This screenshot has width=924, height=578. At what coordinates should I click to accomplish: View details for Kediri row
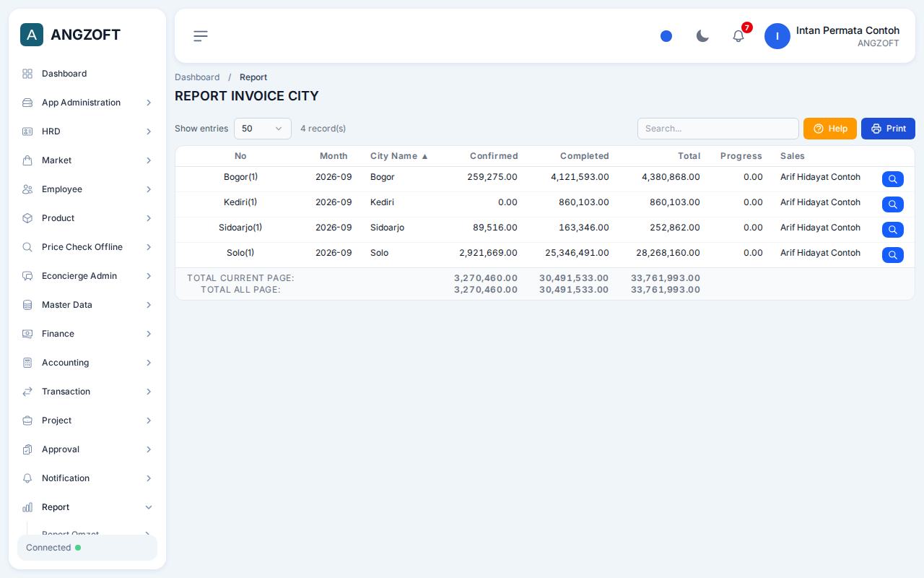pos(893,204)
